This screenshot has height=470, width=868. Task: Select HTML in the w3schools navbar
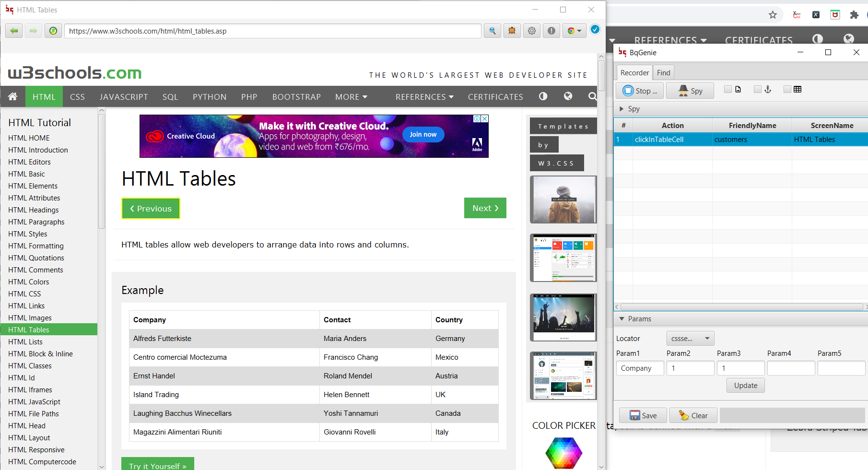(x=44, y=97)
